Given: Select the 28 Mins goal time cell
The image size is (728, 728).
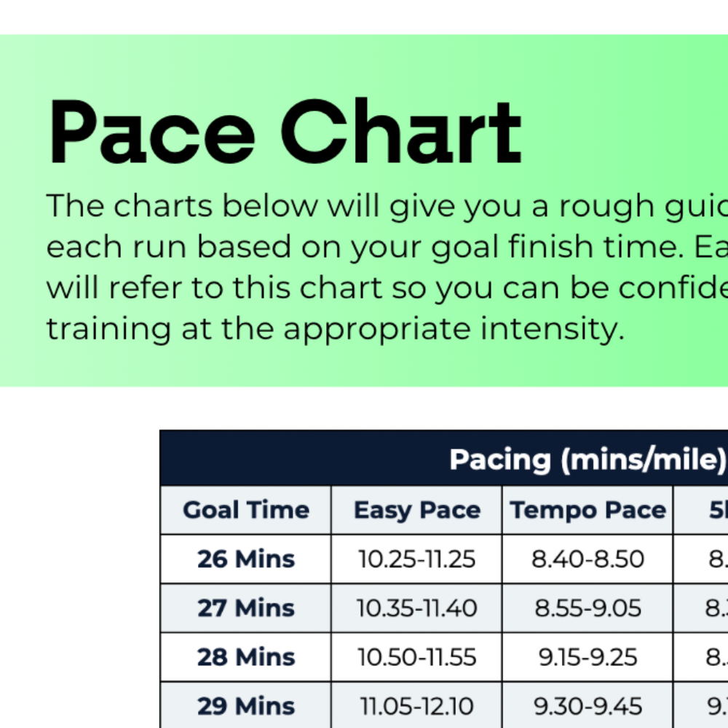Looking at the screenshot, I should tap(246, 657).
